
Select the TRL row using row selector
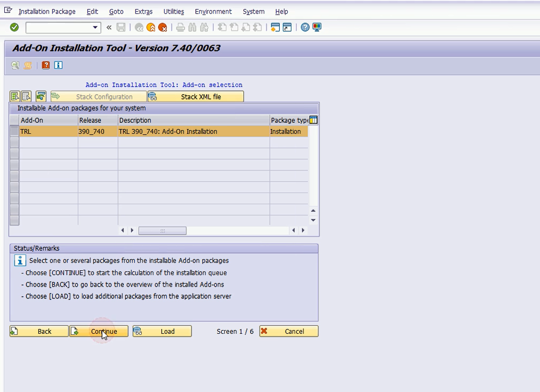tap(14, 132)
